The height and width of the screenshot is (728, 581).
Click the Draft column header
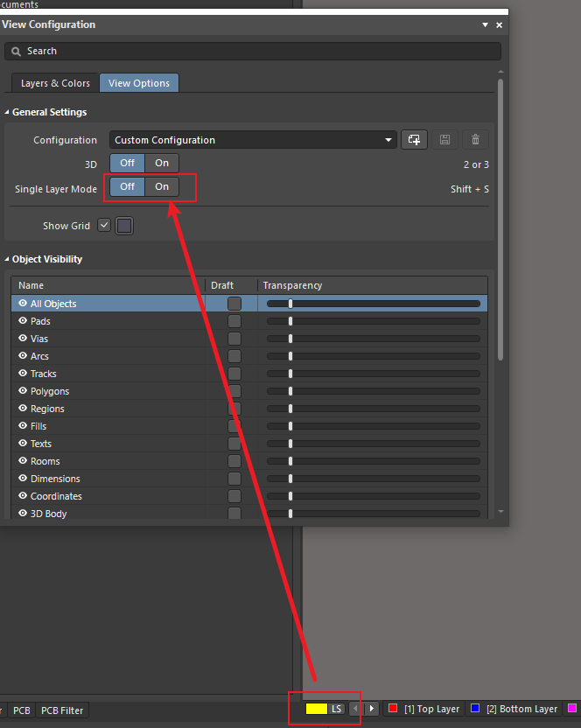point(231,285)
